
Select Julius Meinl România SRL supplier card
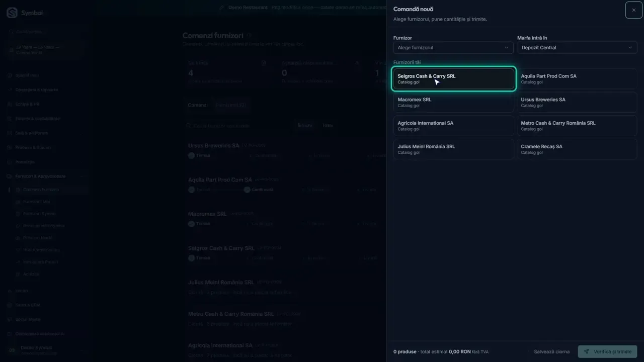click(453, 149)
